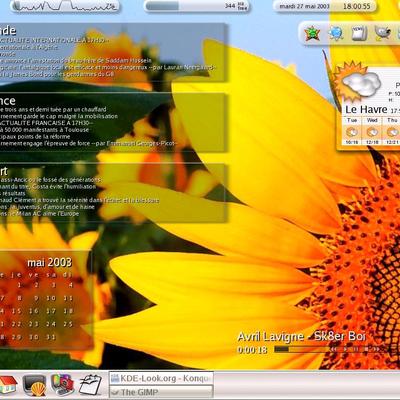Image resolution: width=400 pixels, height=400 pixels.
Task: Select the Wed forecast icon
Action: coord(372,132)
